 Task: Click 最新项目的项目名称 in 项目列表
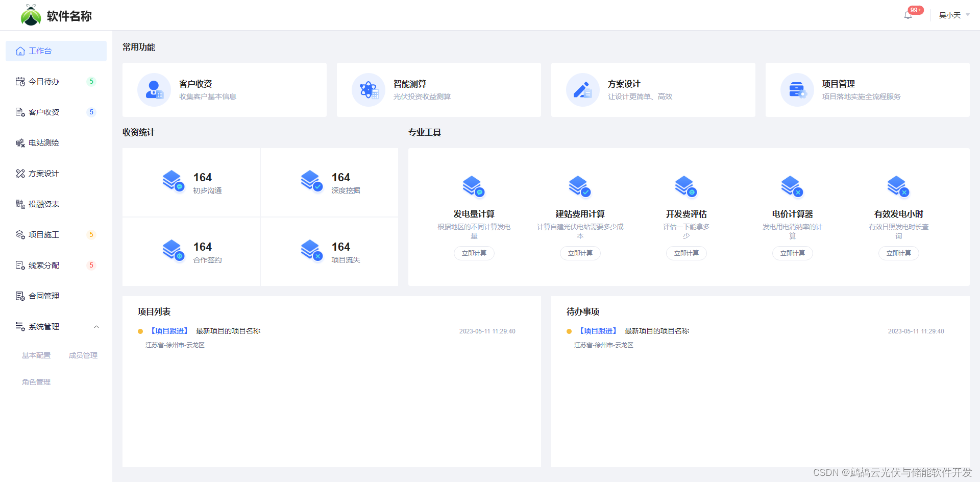[228, 331]
